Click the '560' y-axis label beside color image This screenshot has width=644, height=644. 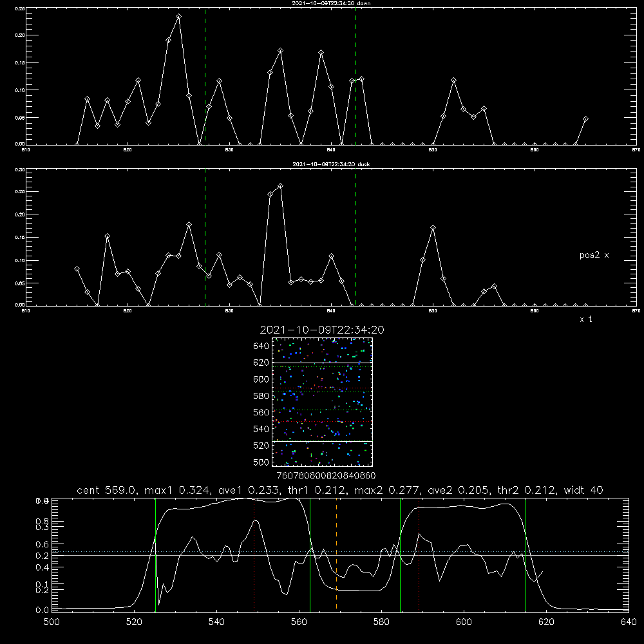pyautogui.click(x=261, y=412)
